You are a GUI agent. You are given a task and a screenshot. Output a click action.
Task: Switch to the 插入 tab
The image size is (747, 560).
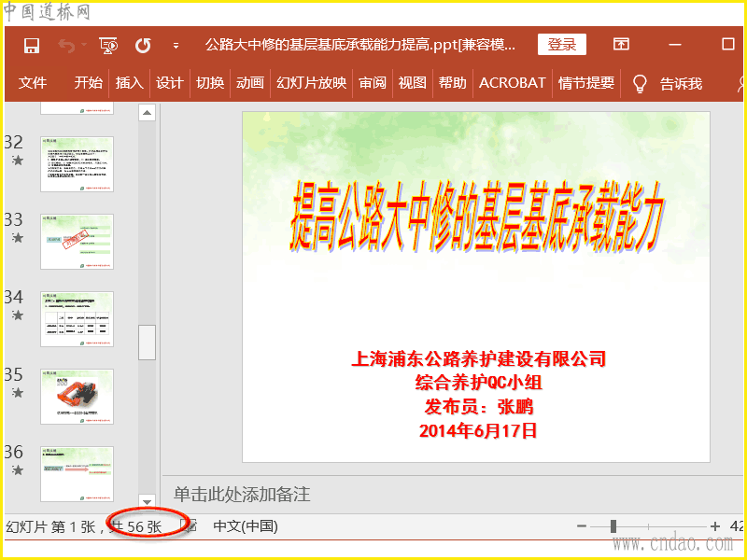point(129,83)
